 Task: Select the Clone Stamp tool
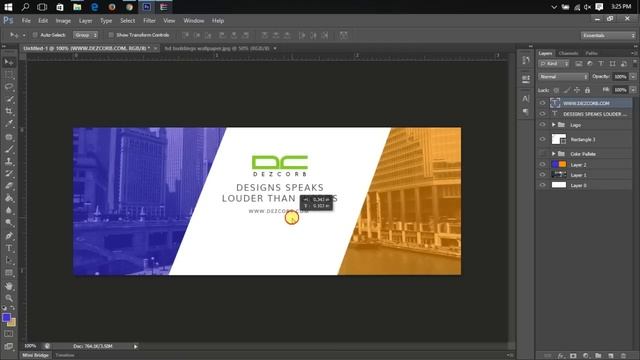(9, 161)
